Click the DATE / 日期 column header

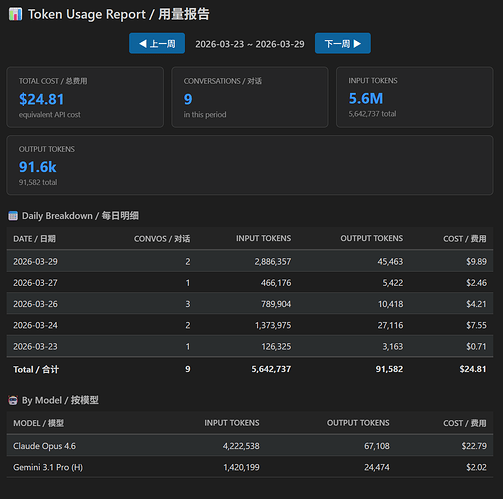click(x=34, y=239)
